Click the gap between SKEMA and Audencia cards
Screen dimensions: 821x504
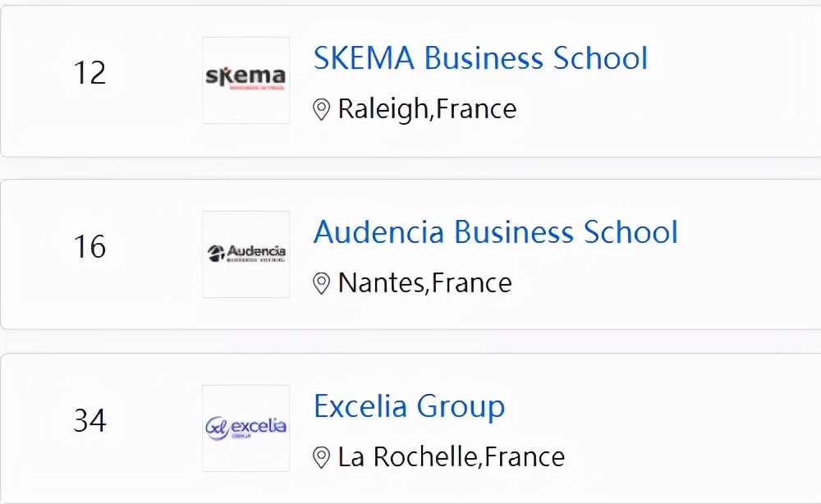click(x=410, y=168)
